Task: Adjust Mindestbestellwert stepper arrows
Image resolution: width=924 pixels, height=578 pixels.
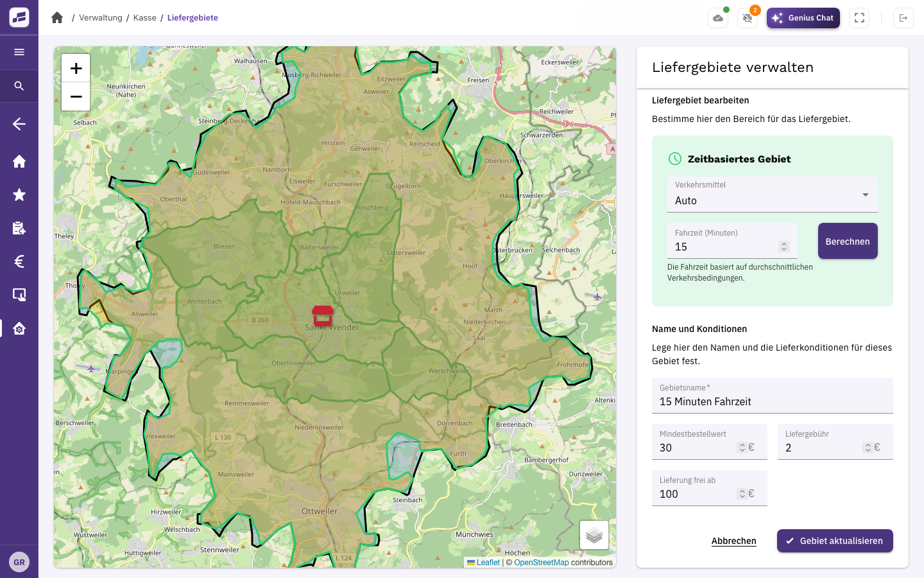Action: tap(742, 448)
